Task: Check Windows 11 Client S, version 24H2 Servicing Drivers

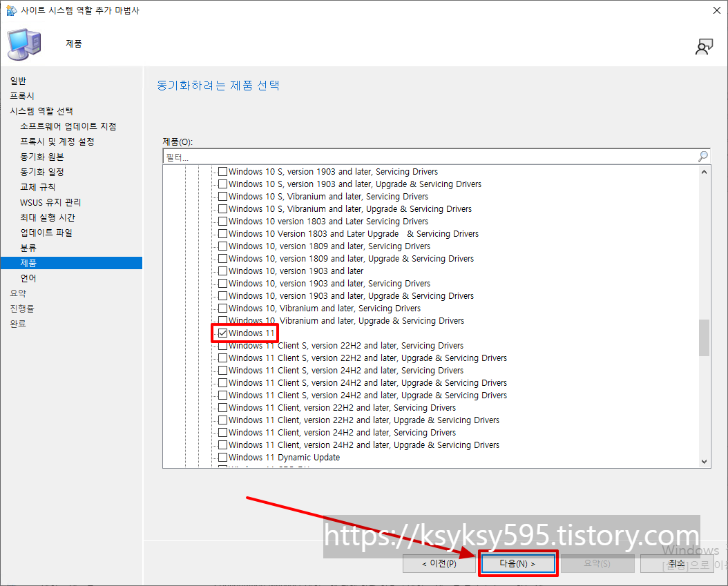Action: pos(223,371)
